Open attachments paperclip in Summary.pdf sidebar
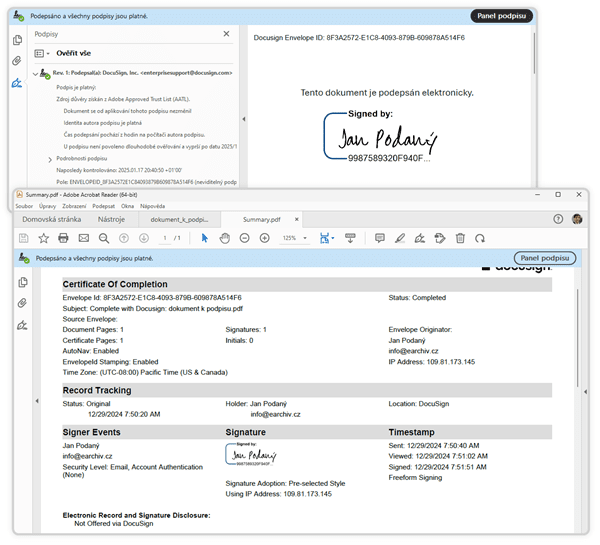600x545 pixels. pyautogui.click(x=22, y=304)
